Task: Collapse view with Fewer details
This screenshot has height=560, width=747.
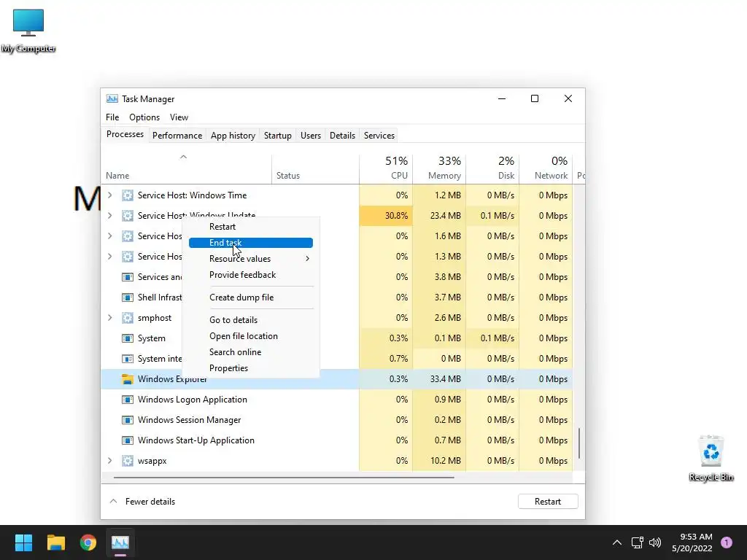Action: (142, 502)
